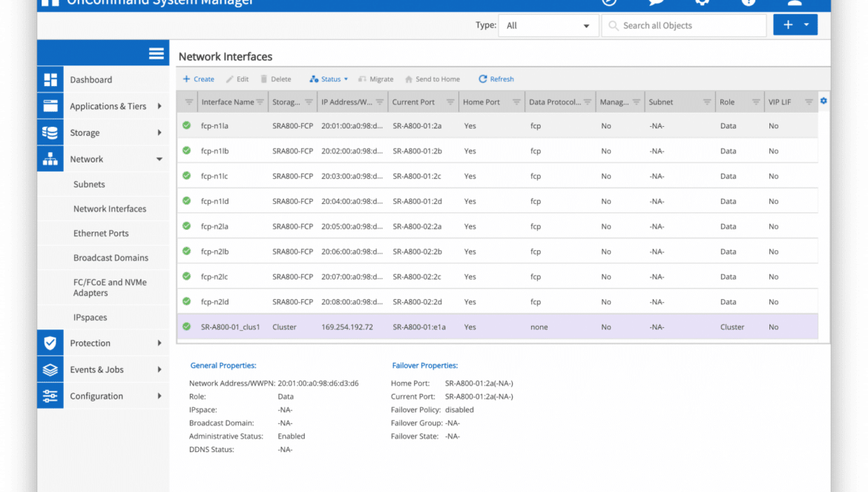The image size is (868, 492).
Task: Open the Status dropdown in the toolbar
Action: coord(329,79)
